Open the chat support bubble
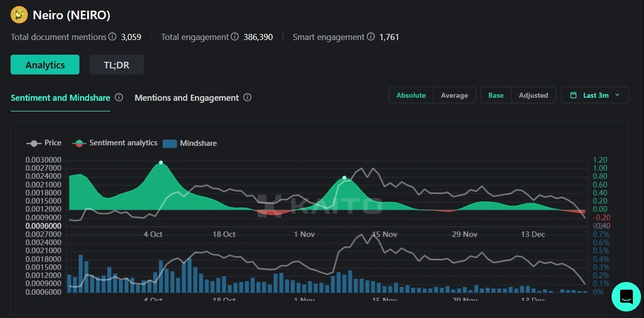 (x=626, y=297)
